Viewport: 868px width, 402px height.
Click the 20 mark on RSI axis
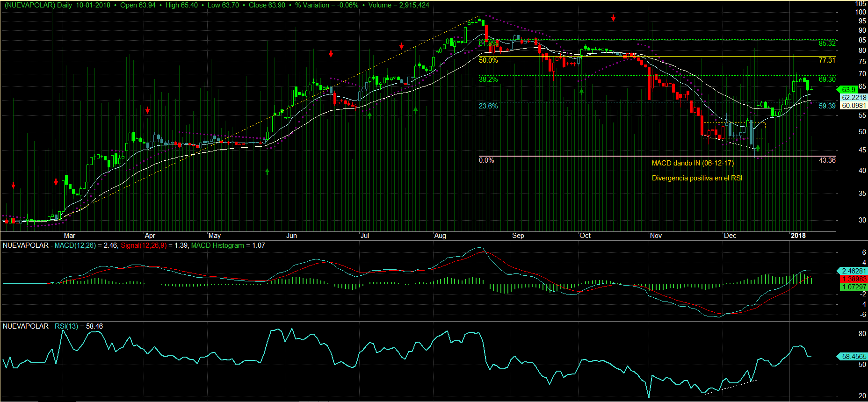pos(862,396)
